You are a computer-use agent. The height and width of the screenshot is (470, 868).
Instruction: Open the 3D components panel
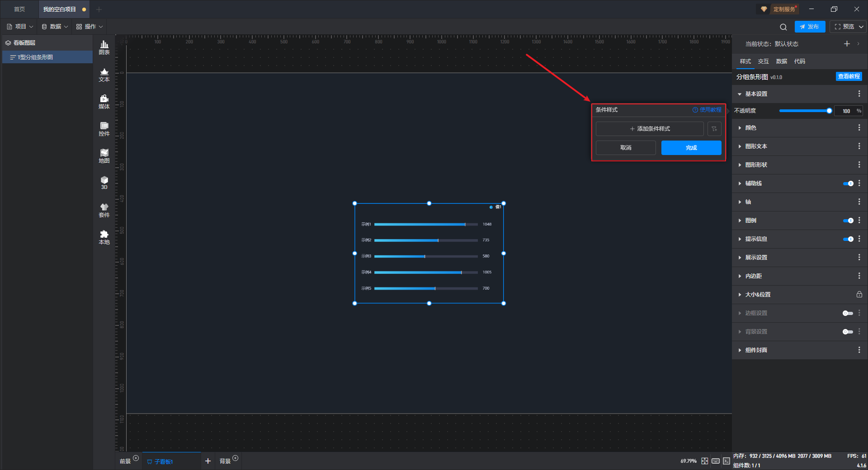tap(104, 183)
